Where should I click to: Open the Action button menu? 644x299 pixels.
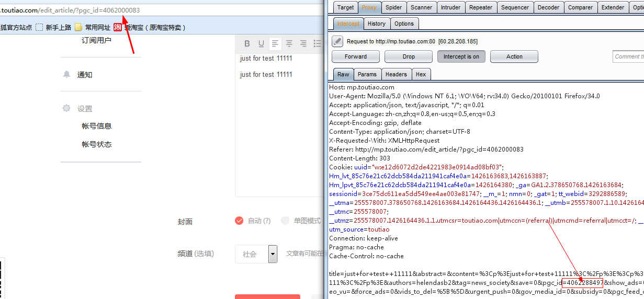[514, 56]
